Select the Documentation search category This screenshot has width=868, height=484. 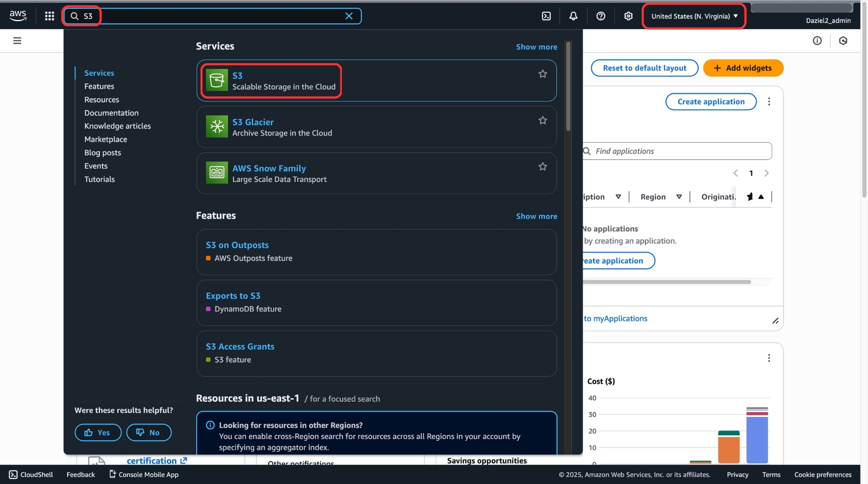click(111, 113)
